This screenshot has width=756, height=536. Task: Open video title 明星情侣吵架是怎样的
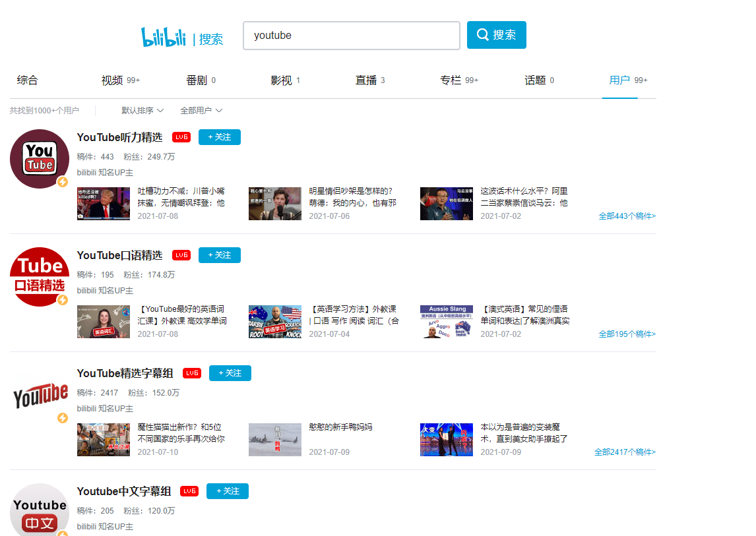(353, 197)
